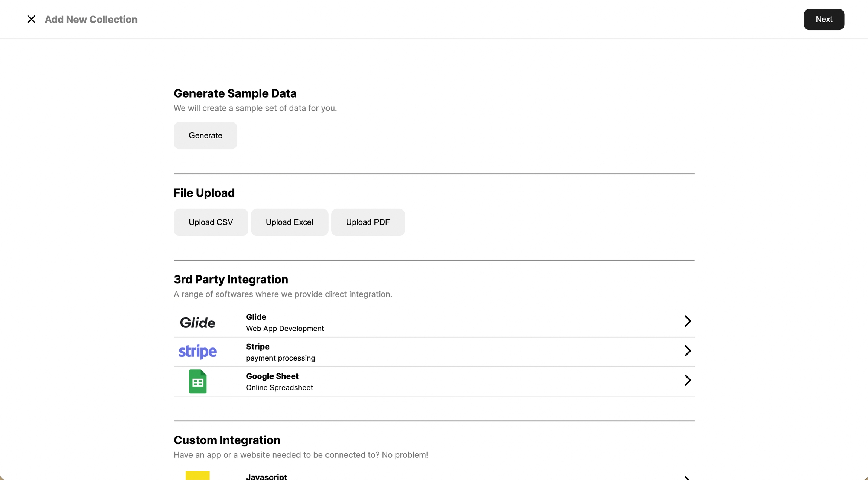Screen dimensions: 868x480
Task: Click the 'Generate Sample Data' heading
Action: pos(235,93)
